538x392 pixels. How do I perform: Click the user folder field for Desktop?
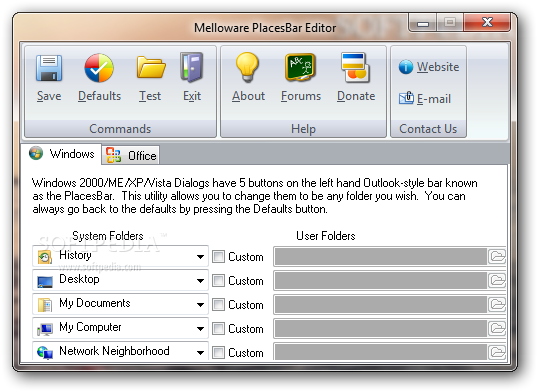click(381, 281)
